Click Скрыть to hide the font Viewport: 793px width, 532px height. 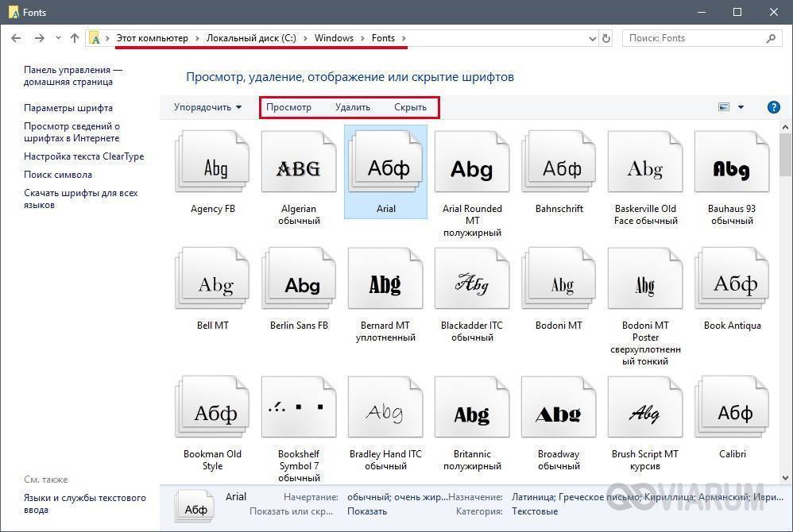coord(410,107)
